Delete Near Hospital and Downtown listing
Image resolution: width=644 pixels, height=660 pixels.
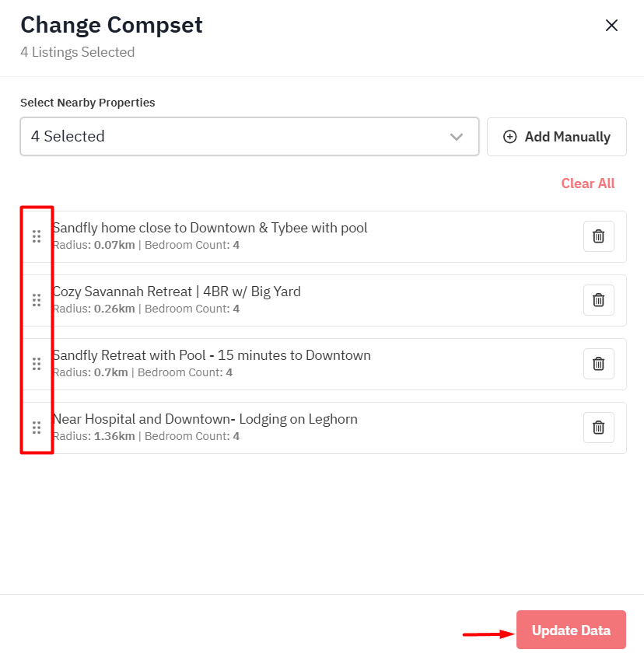[598, 428]
